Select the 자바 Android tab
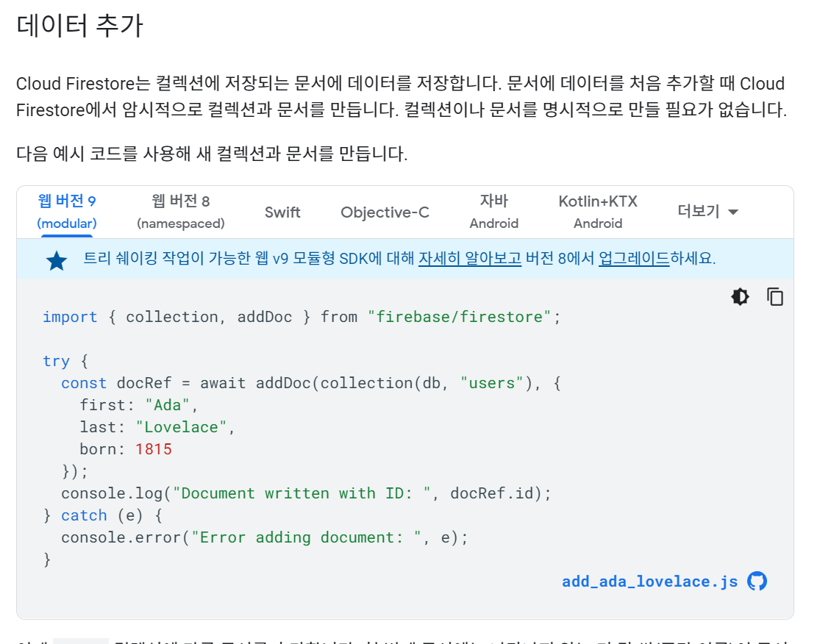This screenshot has width=820, height=644. click(494, 212)
